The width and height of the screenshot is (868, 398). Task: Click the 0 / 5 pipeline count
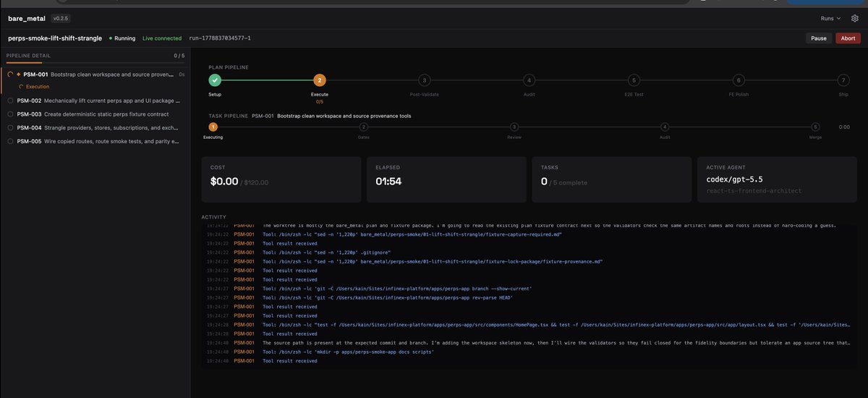pyautogui.click(x=179, y=56)
